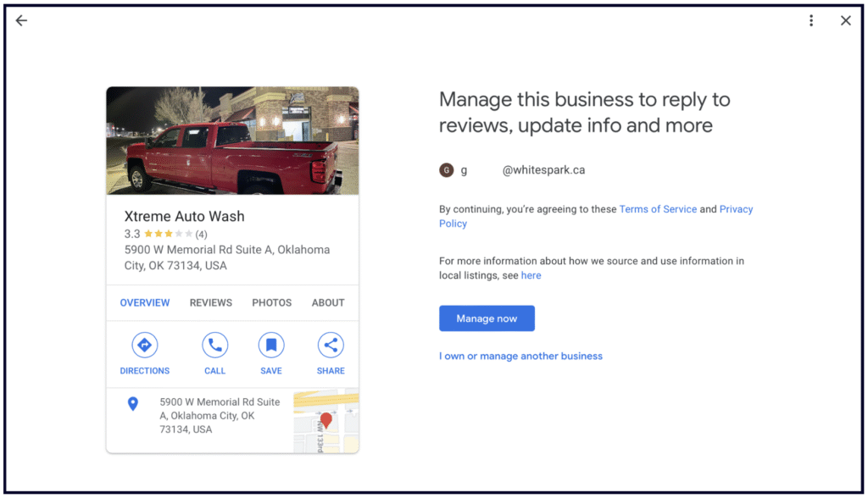
Task: Open the Terms of Service link
Action: coord(658,209)
